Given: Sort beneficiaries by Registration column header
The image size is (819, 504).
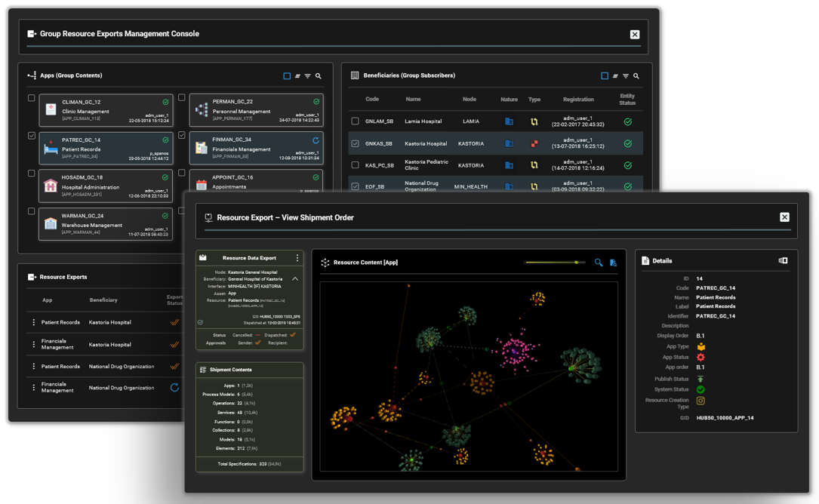Looking at the screenshot, I should coord(578,100).
